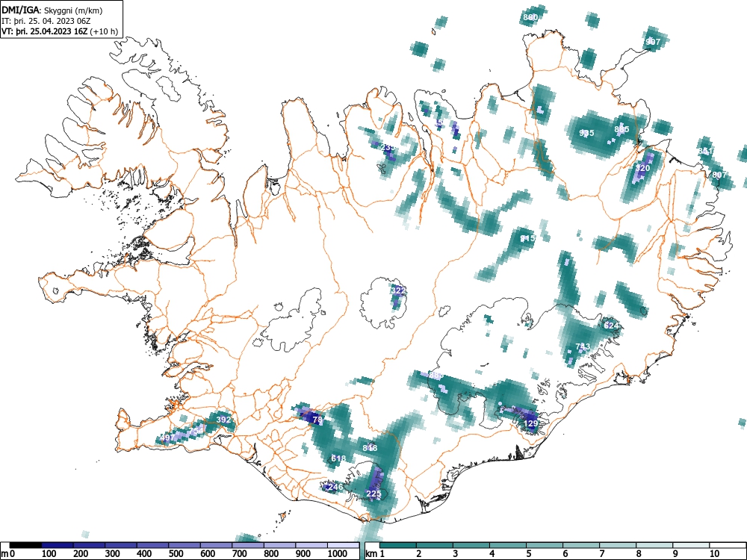
Task: Click the 129 visibility value label
Action: [530, 423]
